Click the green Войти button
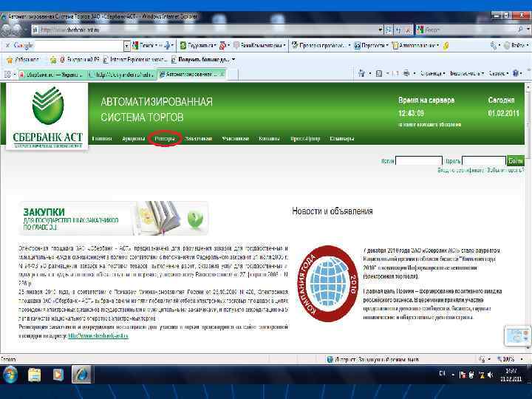The width and height of the screenshot is (532, 399). (x=516, y=161)
